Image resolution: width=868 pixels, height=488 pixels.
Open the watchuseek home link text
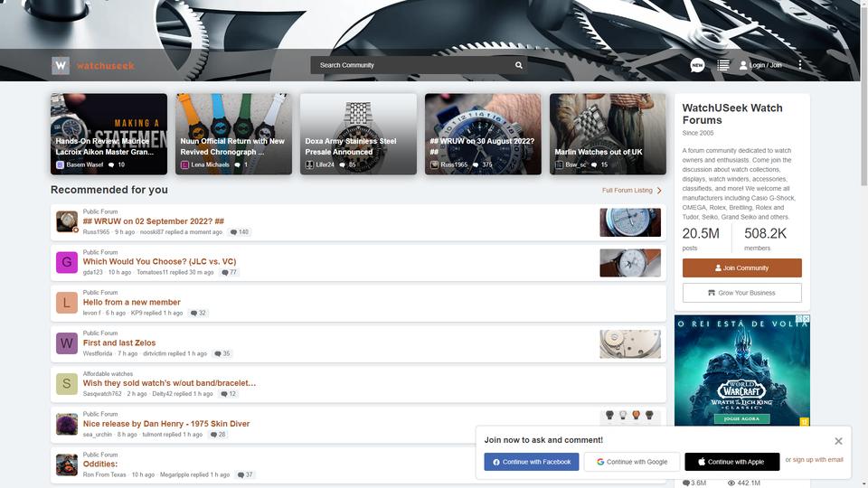pyautogui.click(x=105, y=66)
